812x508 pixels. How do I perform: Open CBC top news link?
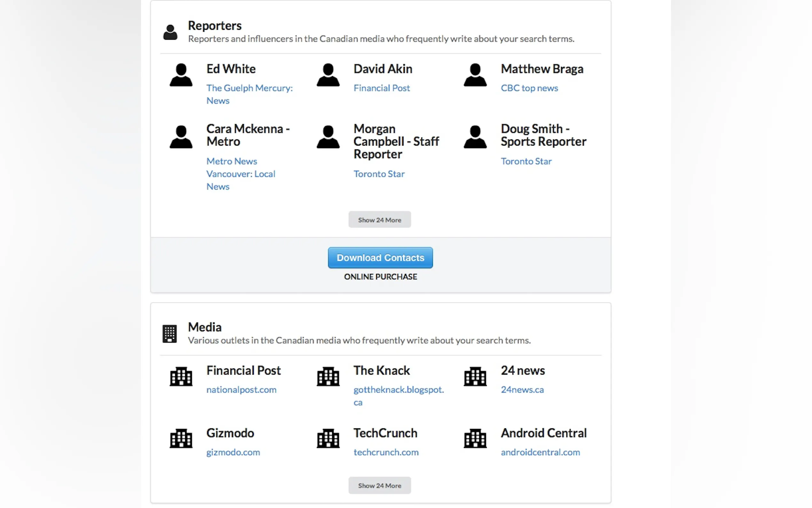pos(529,88)
